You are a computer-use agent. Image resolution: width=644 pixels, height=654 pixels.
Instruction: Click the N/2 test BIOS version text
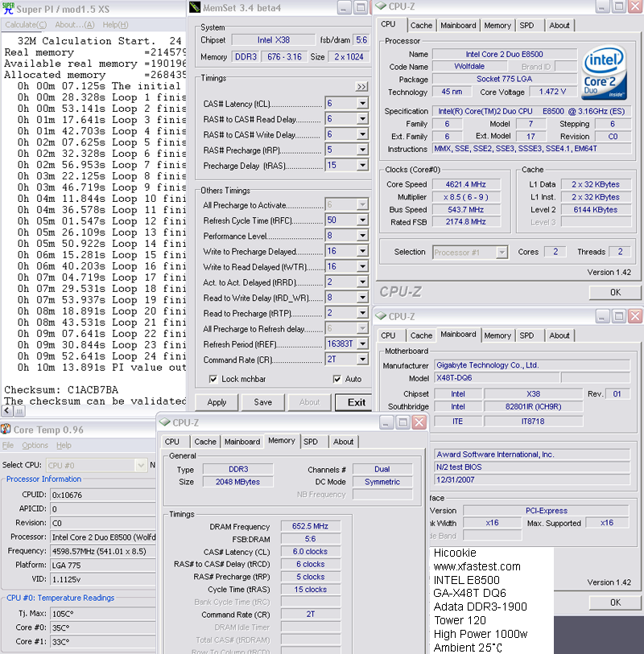pyautogui.click(x=459, y=467)
